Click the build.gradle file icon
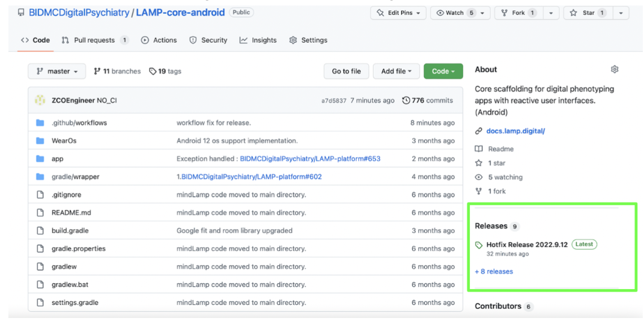This screenshot has width=644, height=321. (40, 231)
